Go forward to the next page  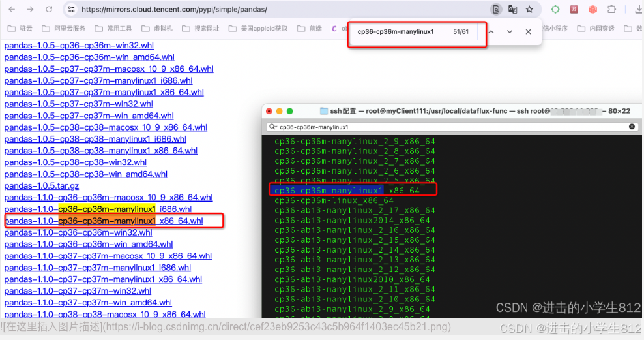coord(31,9)
